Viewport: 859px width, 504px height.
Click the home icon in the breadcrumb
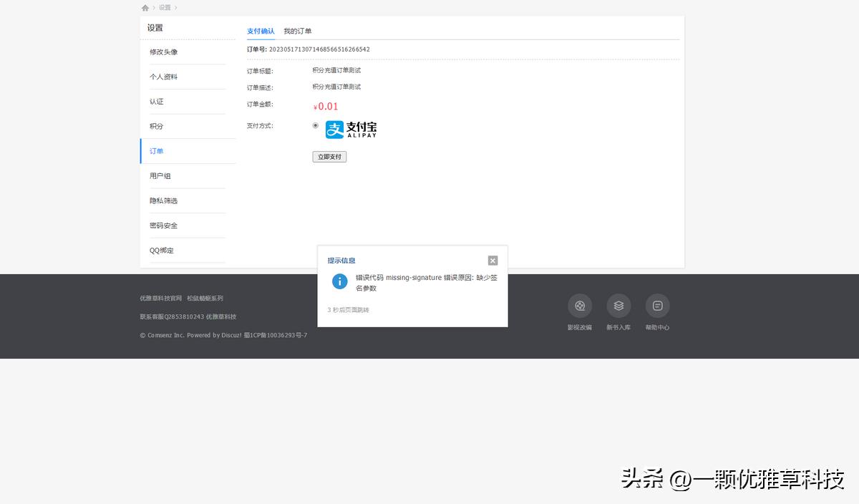tap(145, 7)
